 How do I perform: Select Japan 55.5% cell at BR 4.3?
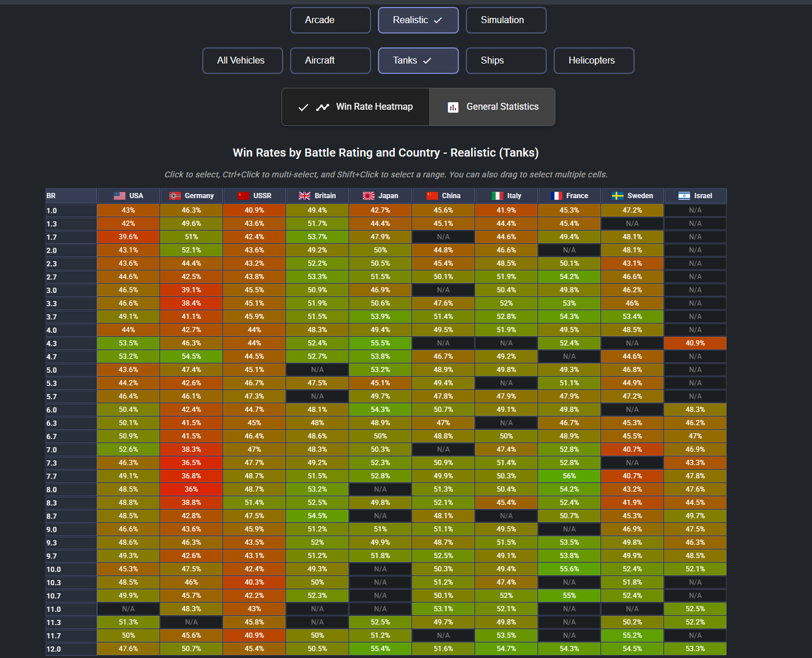(x=380, y=343)
